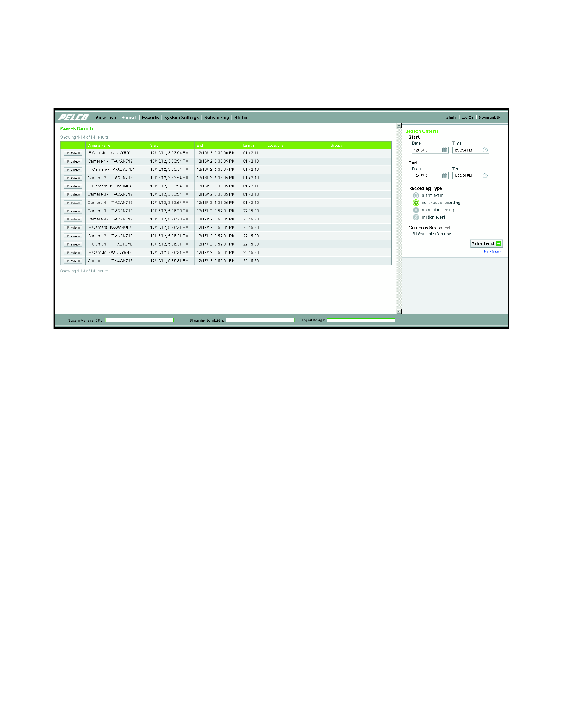The image size is (563, 728).
Task: Preview Camera-3 recording starting 3:53:54 PM
Action: [x=73, y=195]
